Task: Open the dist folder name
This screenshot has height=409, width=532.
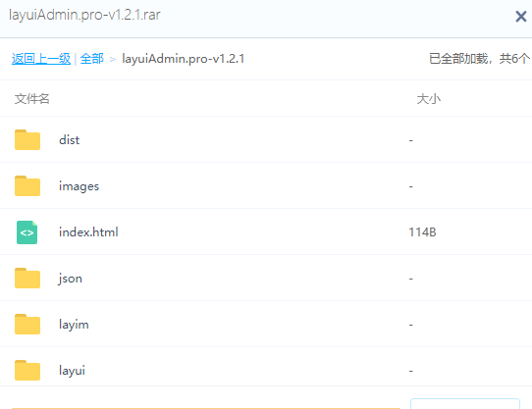Action: pos(70,140)
